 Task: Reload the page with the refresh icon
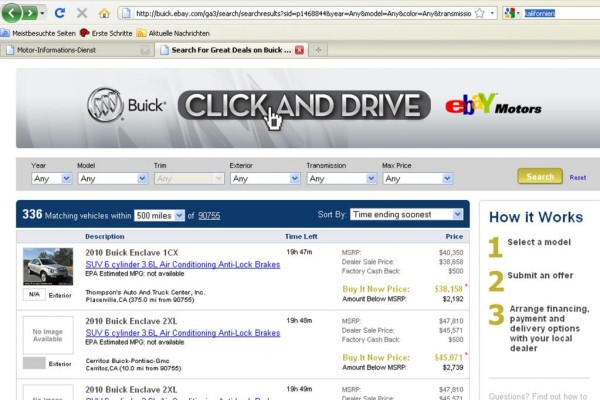pos(60,13)
